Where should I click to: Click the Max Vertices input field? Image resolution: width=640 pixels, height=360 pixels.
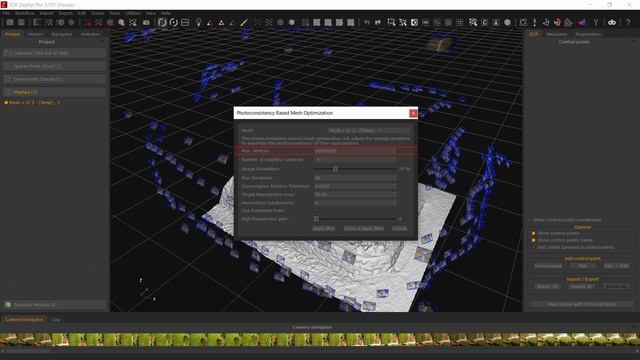tap(355, 151)
